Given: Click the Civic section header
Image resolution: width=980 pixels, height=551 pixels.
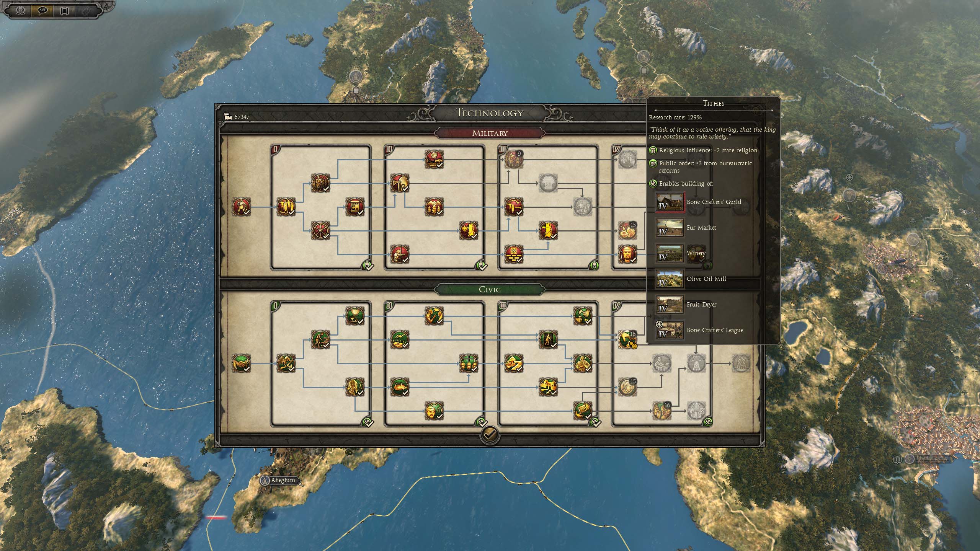Looking at the screenshot, I should pyautogui.click(x=490, y=290).
